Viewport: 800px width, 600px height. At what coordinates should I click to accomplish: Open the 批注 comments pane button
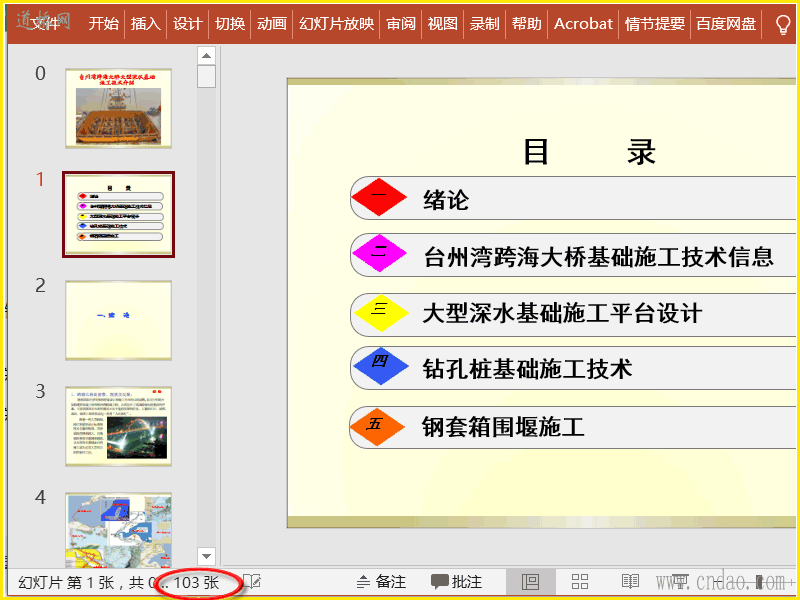tap(457, 582)
